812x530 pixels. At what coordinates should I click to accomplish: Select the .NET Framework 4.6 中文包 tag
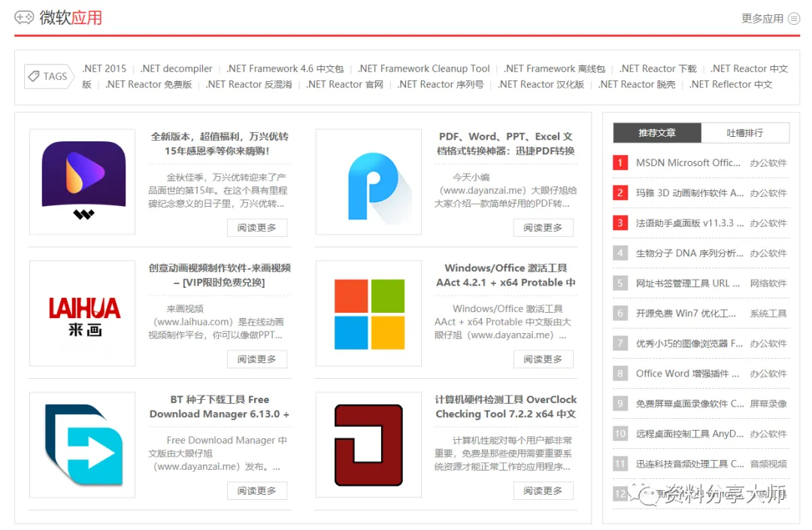tap(285, 68)
